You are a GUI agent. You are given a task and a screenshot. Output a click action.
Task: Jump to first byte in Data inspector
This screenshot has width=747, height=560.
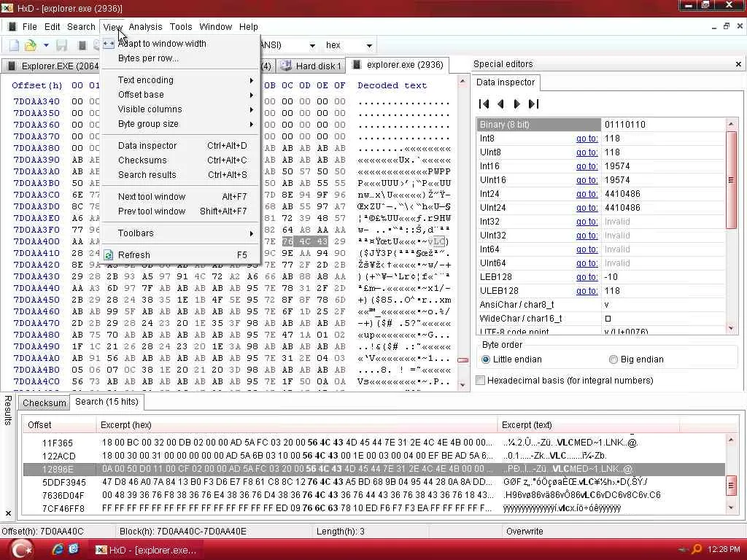pos(484,104)
